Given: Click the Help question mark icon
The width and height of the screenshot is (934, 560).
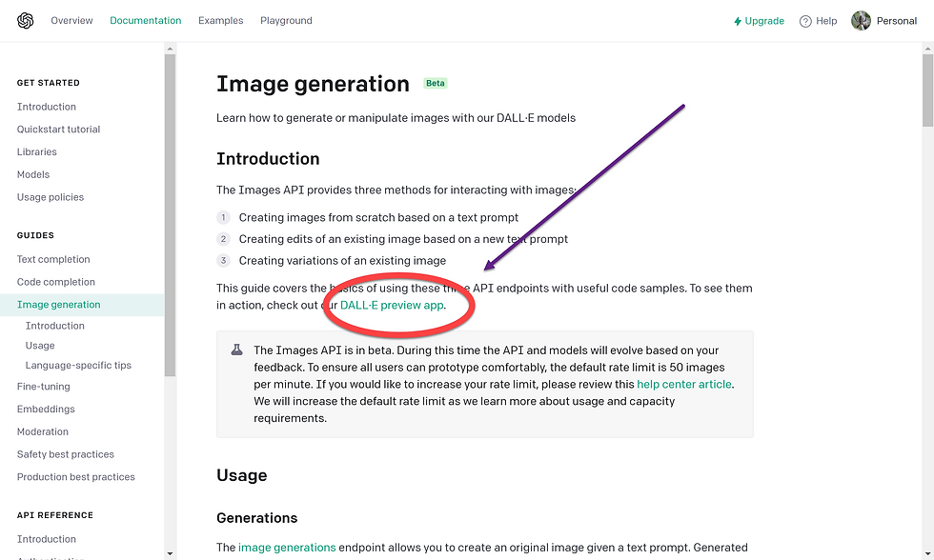Looking at the screenshot, I should click(x=805, y=21).
